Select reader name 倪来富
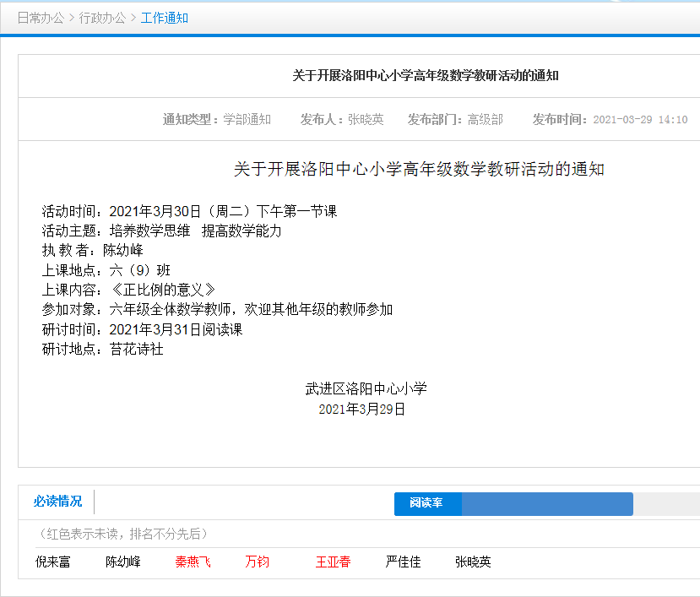The width and height of the screenshot is (700, 597). (53, 562)
